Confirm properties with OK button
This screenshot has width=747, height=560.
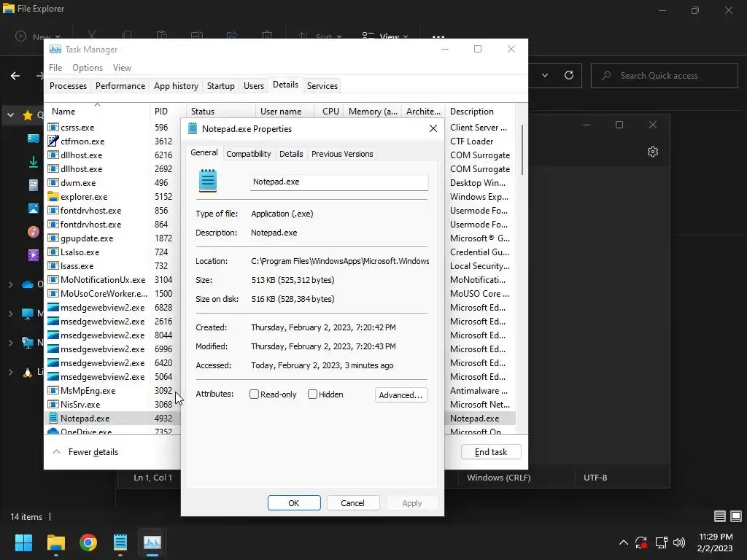coord(294,503)
